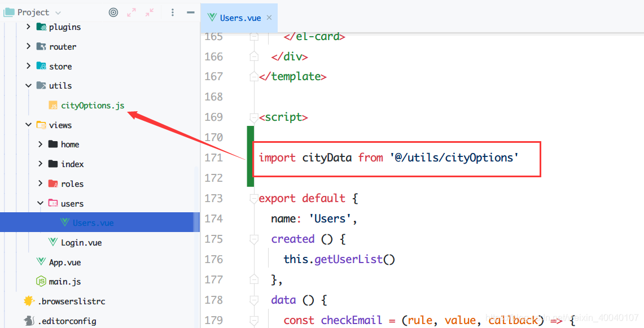Fold the data() method at line 178
Image resolution: width=644 pixels, height=328 pixels.
click(254, 300)
